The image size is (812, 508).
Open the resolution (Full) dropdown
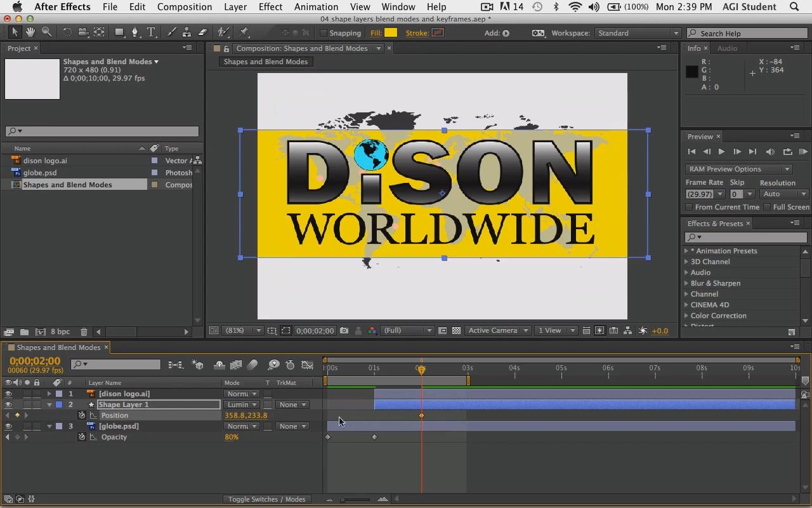tap(407, 330)
